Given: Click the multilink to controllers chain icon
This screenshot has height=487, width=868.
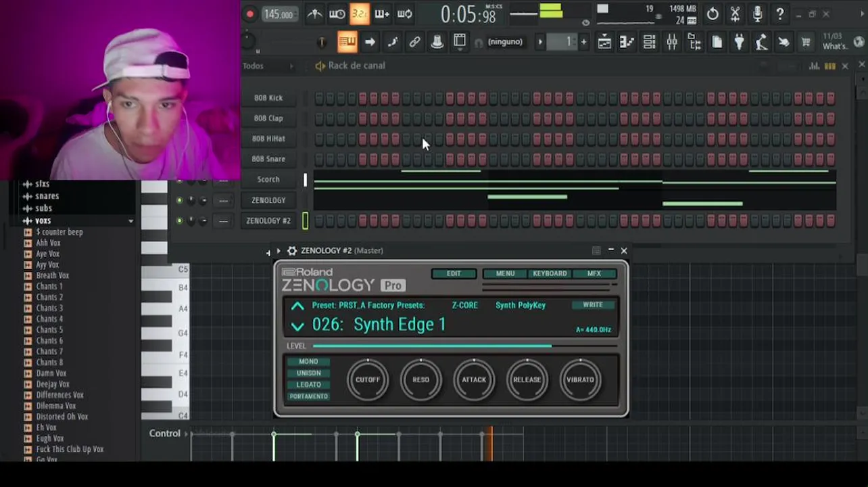Looking at the screenshot, I should pos(414,42).
